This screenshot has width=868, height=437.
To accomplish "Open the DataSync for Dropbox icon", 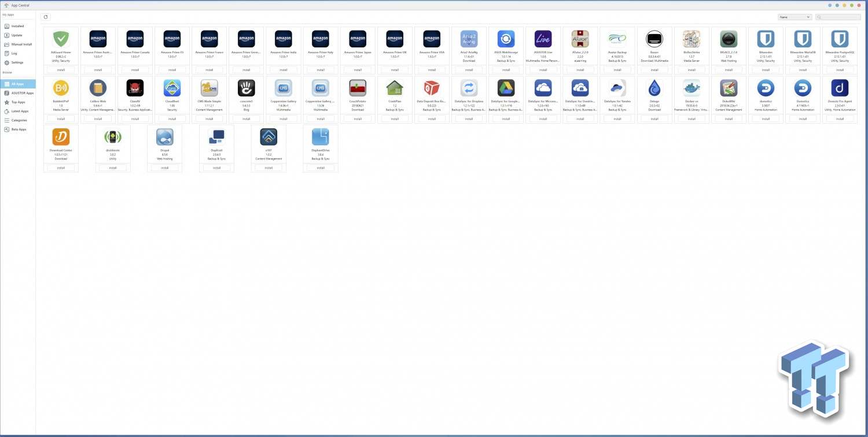I will coord(469,88).
